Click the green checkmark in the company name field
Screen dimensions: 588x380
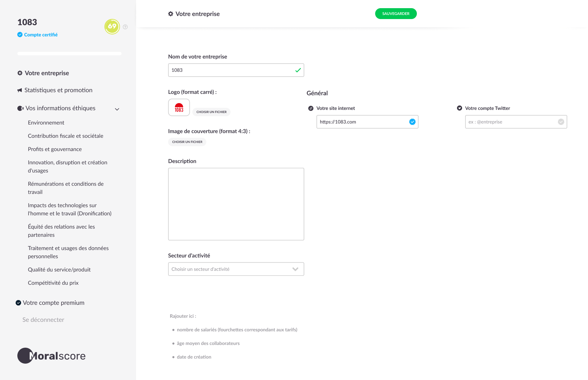tap(298, 70)
